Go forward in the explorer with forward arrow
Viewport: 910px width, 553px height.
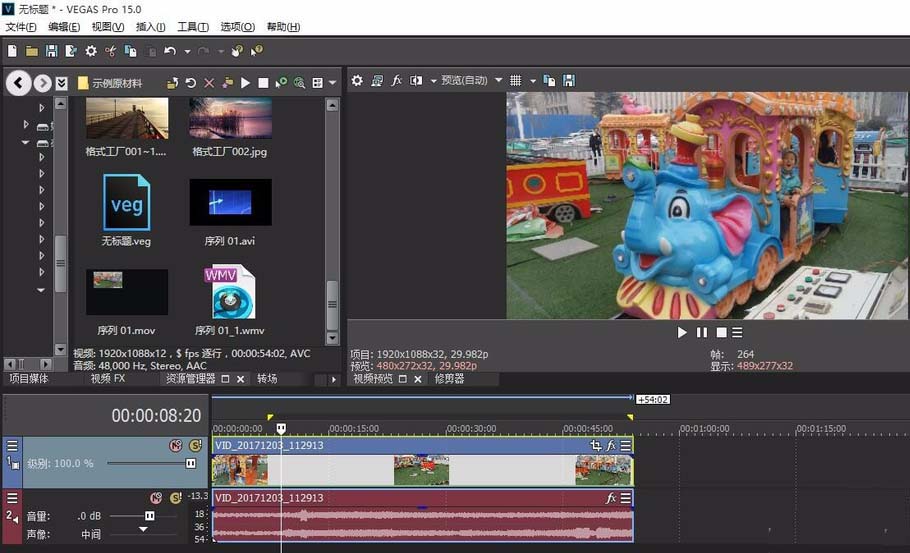[x=42, y=83]
